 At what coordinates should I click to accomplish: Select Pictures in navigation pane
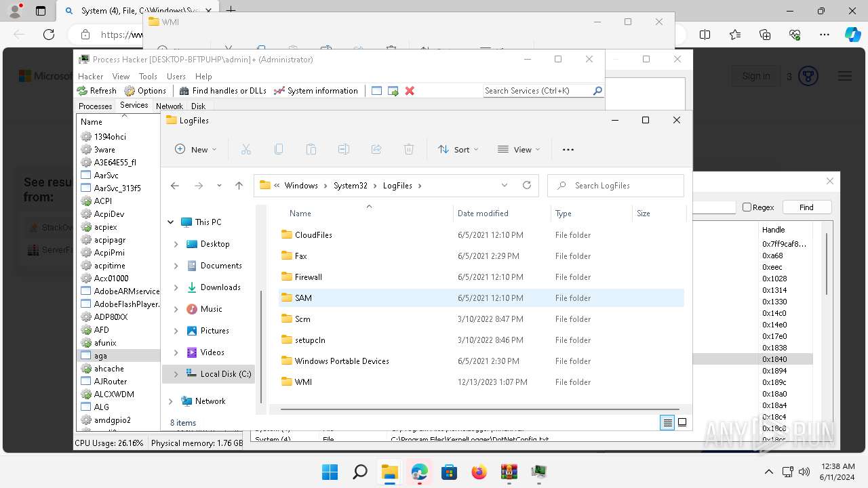point(215,331)
